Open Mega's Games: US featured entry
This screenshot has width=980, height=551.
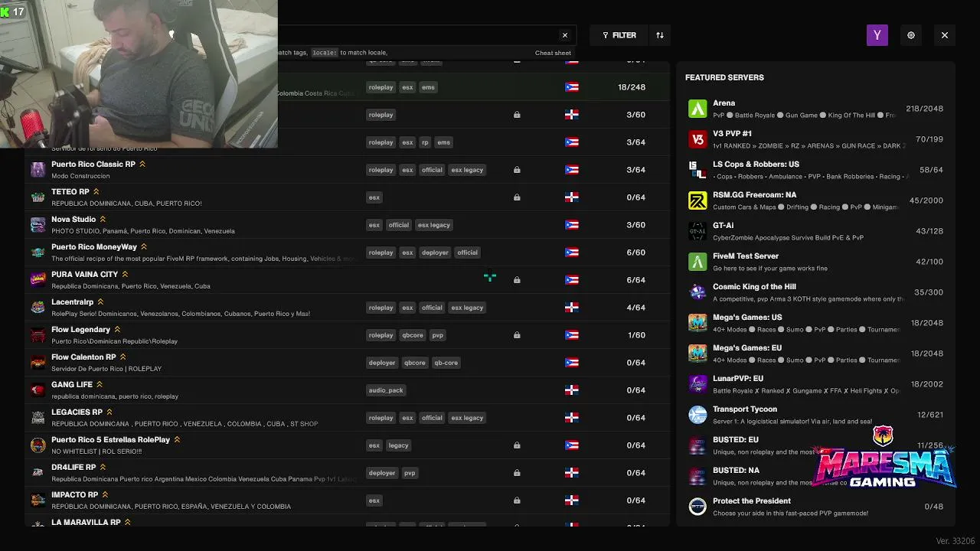pos(815,323)
